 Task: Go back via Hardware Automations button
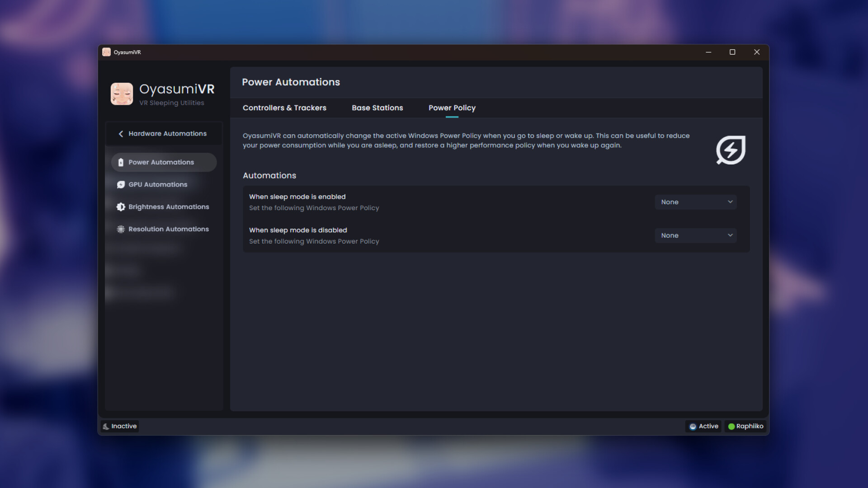164,134
